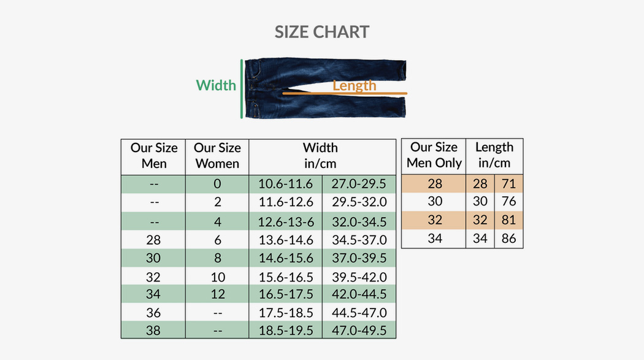Pick men's size 38 in the width table
The image size is (644, 360).
click(154, 331)
